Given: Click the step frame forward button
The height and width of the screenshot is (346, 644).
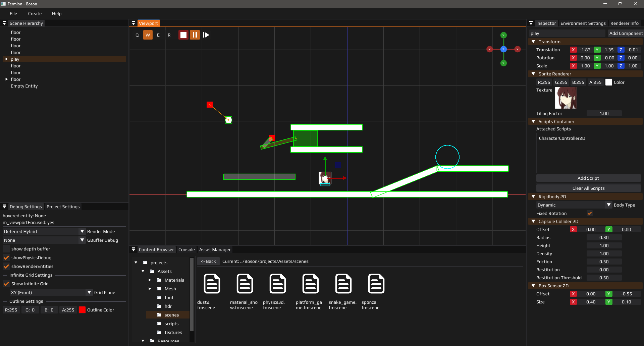Looking at the screenshot, I should 206,35.
